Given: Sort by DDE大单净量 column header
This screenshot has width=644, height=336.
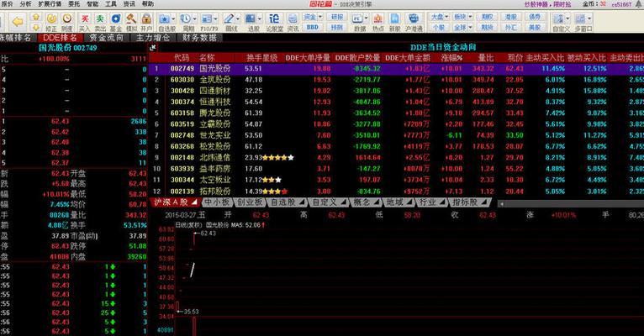Looking at the screenshot, I should point(308,58).
